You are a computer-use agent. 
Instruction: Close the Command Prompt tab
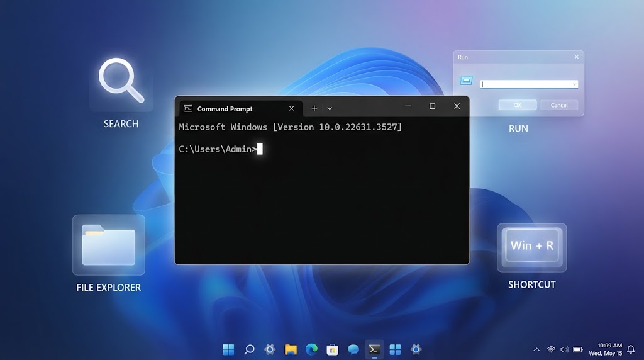[x=291, y=108]
